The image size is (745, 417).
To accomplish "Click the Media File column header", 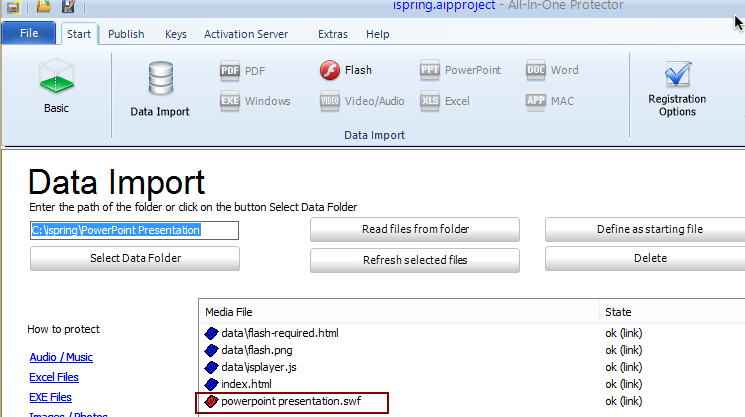I will point(399,312).
